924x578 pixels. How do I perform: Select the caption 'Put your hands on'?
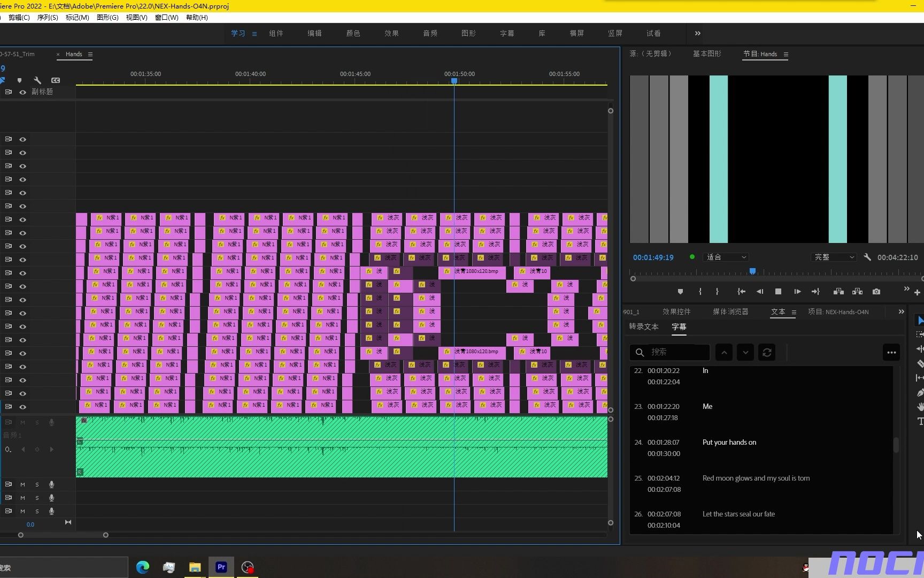(x=729, y=443)
